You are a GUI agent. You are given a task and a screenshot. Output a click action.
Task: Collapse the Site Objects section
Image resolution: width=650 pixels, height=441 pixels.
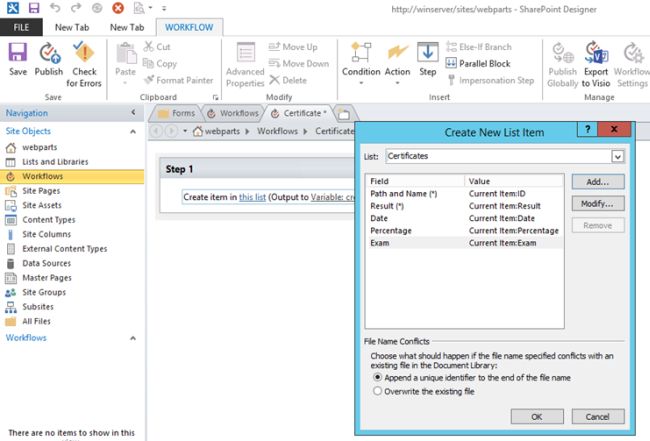(133, 131)
